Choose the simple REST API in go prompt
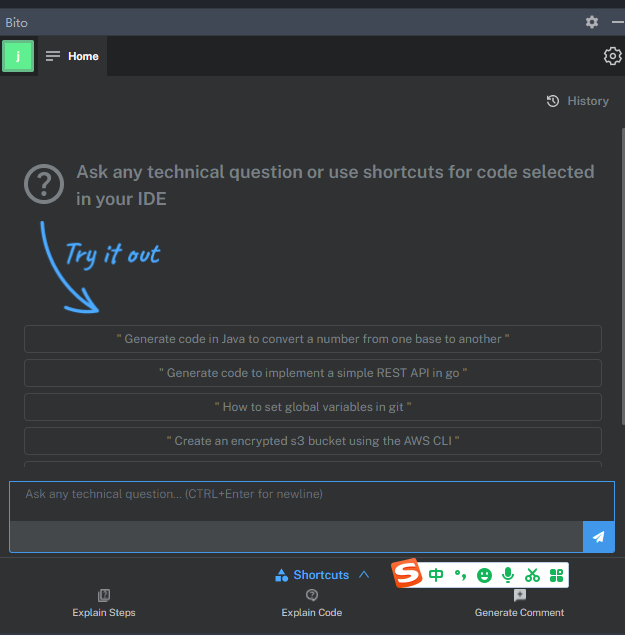The image size is (625, 635). coord(313,373)
